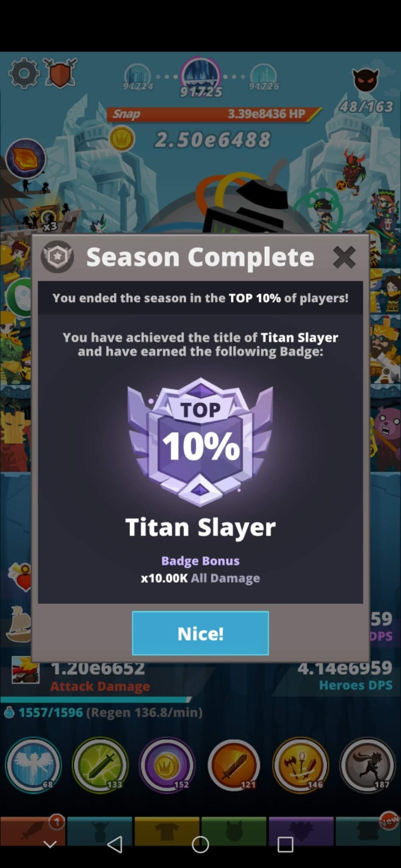
Task: Tap the black horned devil icon
Action: pos(365,80)
